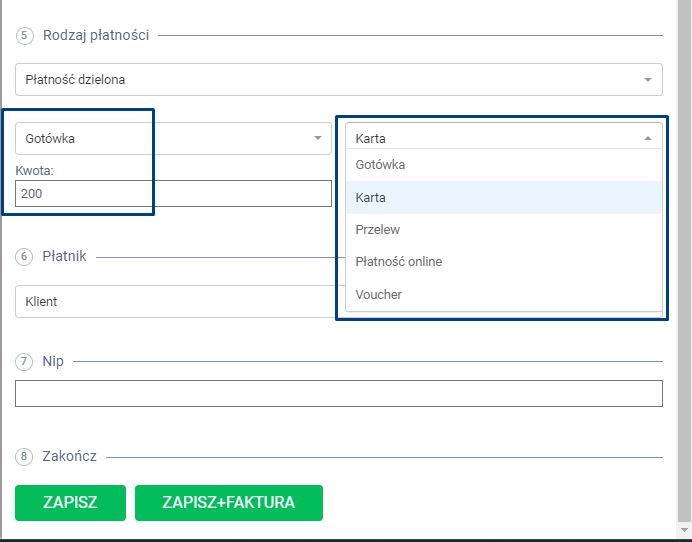The image size is (692, 542).
Task: Select Gotówka from the open list
Action: point(380,165)
